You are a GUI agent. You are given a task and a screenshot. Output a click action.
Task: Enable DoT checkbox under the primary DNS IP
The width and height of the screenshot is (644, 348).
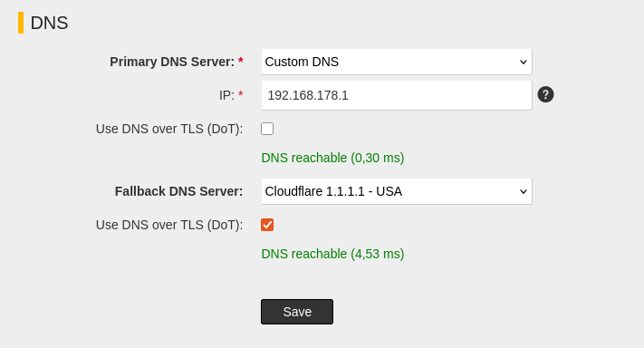coord(267,129)
